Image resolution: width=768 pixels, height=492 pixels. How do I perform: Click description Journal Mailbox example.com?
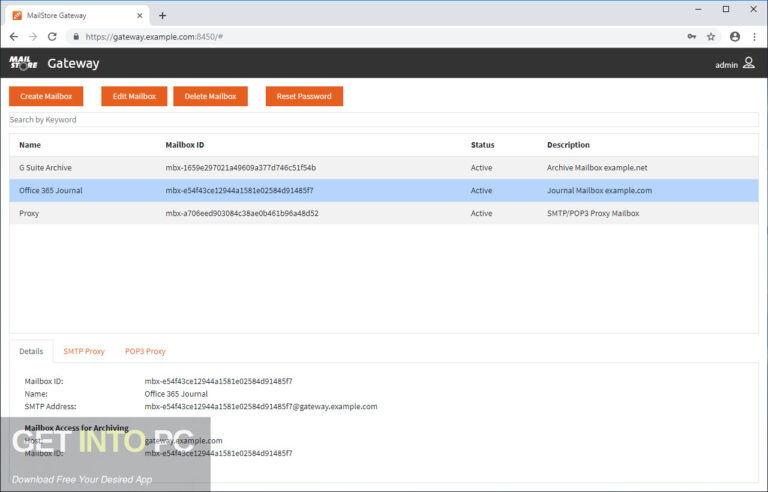(600, 191)
